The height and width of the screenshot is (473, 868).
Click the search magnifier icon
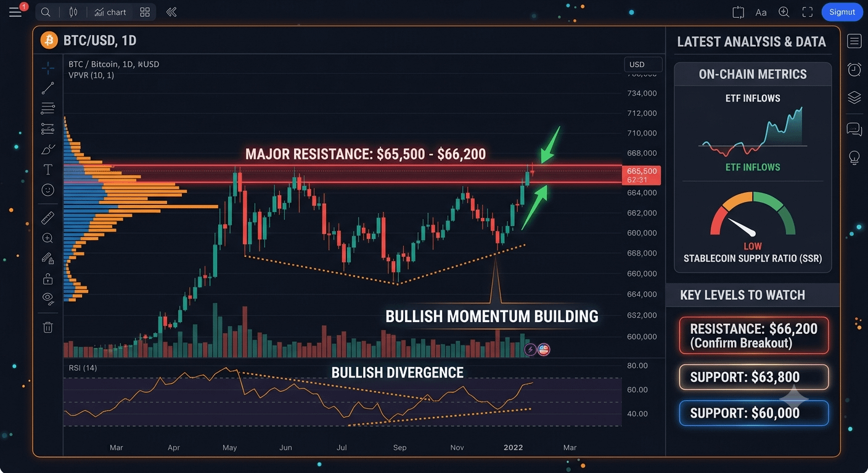[46, 12]
